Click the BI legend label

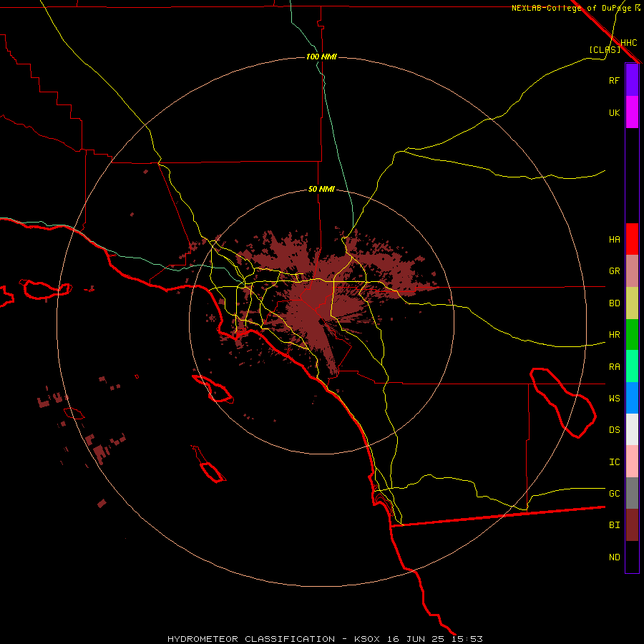614,525
